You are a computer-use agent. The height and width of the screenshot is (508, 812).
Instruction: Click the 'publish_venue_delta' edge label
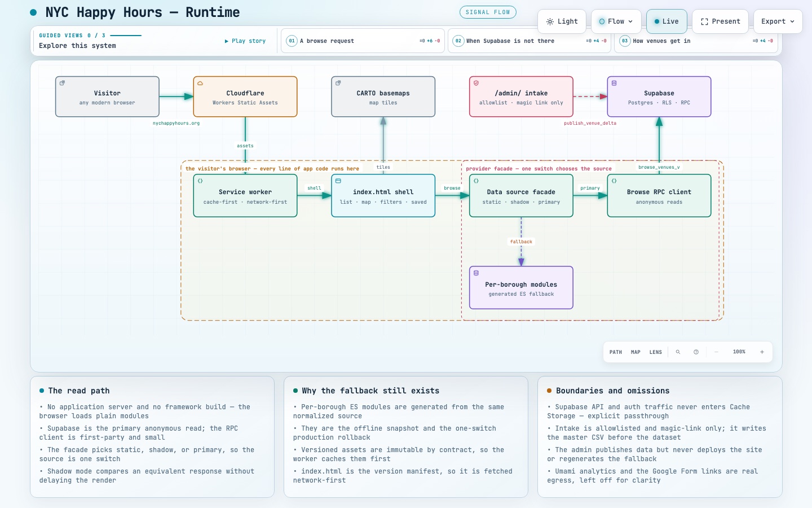click(x=590, y=123)
